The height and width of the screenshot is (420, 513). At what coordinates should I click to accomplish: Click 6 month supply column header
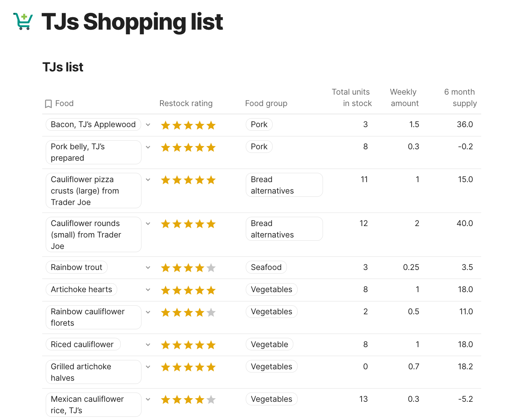[x=460, y=97]
